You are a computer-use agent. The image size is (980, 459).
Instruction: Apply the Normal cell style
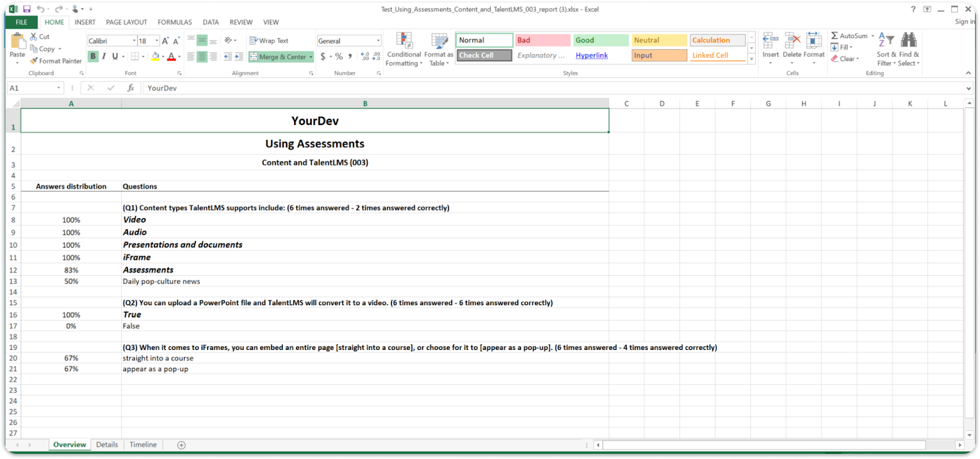tap(484, 40)
